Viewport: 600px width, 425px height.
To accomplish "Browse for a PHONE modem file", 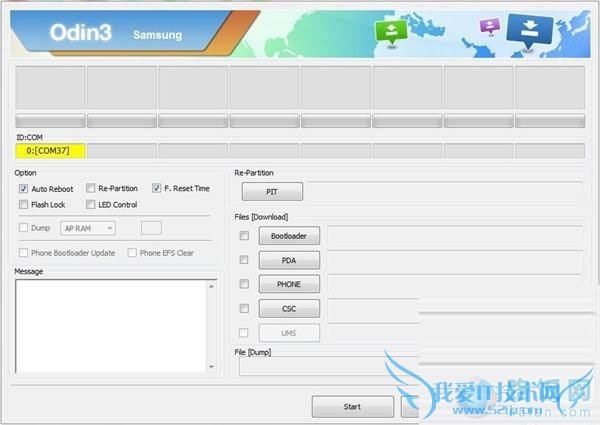I will coord(289,284).
